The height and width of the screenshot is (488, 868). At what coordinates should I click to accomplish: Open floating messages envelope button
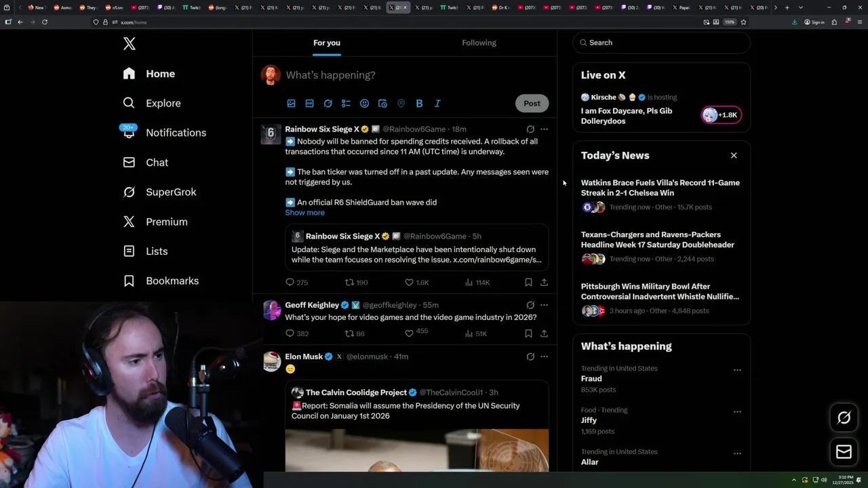coord(844,452)
